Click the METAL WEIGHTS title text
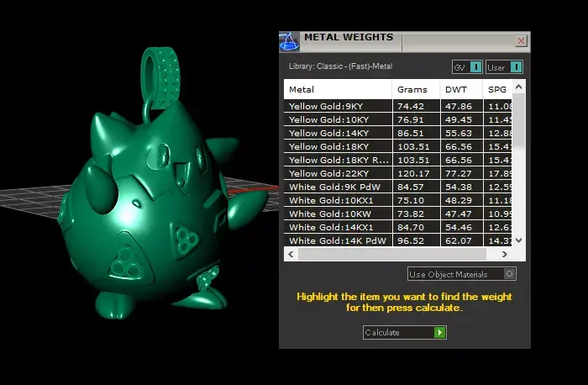 (x=349, y=37)
